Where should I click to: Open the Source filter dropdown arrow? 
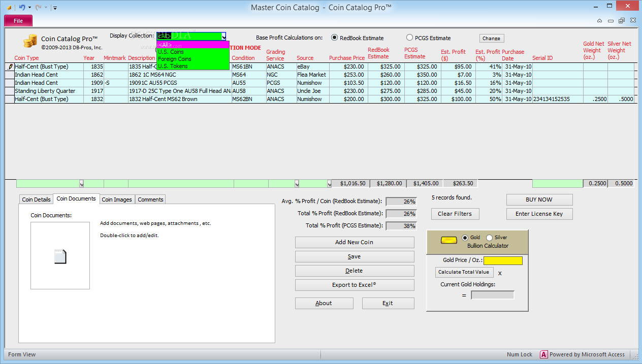click(329, 183)
